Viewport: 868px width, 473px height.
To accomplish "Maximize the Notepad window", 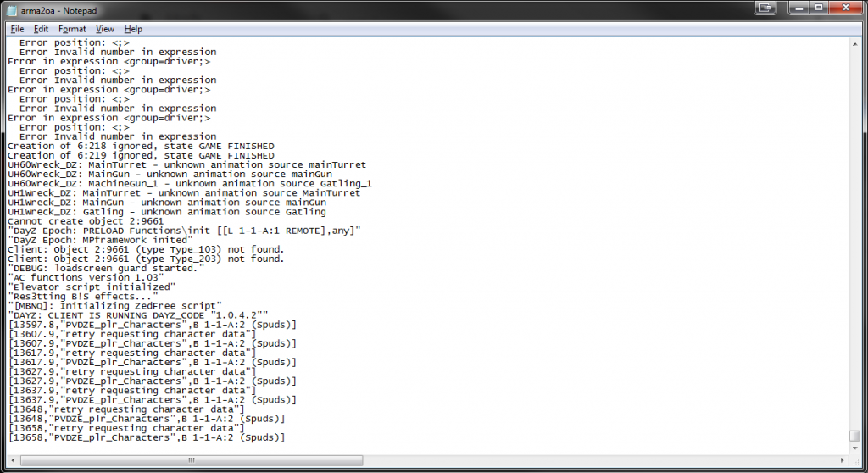I will (819, 8).
